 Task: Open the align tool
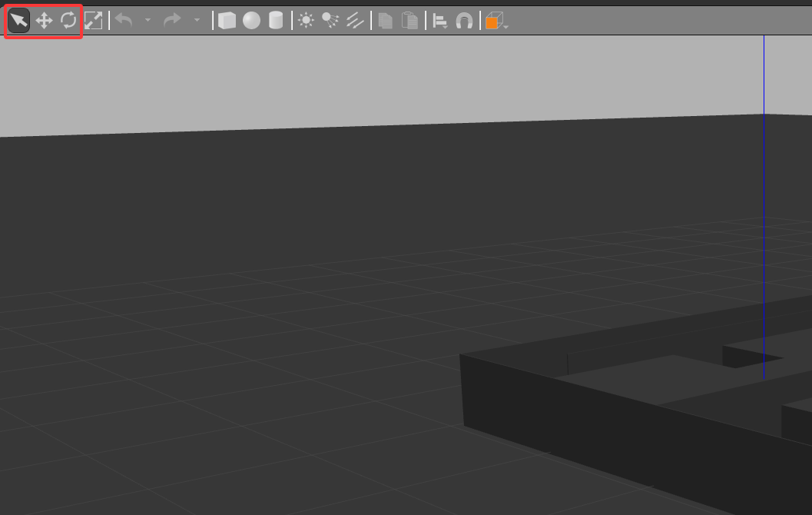pyautogui.click(x=440, y=22)
